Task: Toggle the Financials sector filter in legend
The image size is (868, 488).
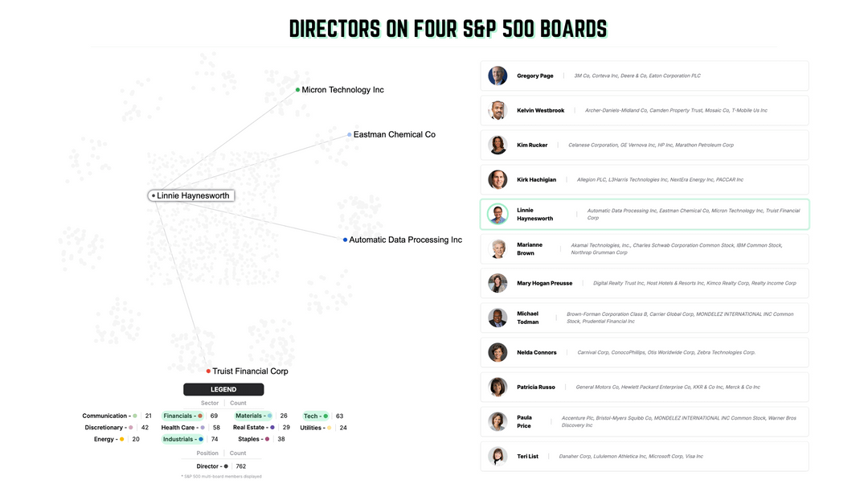Action: pyautogui.click(x=182, y=416)
